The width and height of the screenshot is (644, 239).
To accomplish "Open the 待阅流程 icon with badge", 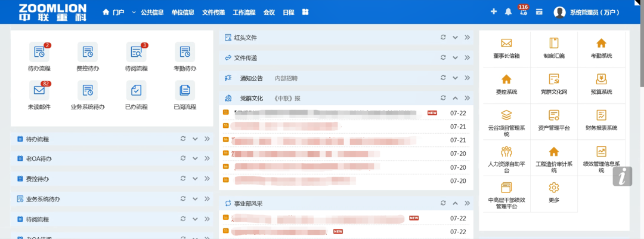I will (136, 52).
